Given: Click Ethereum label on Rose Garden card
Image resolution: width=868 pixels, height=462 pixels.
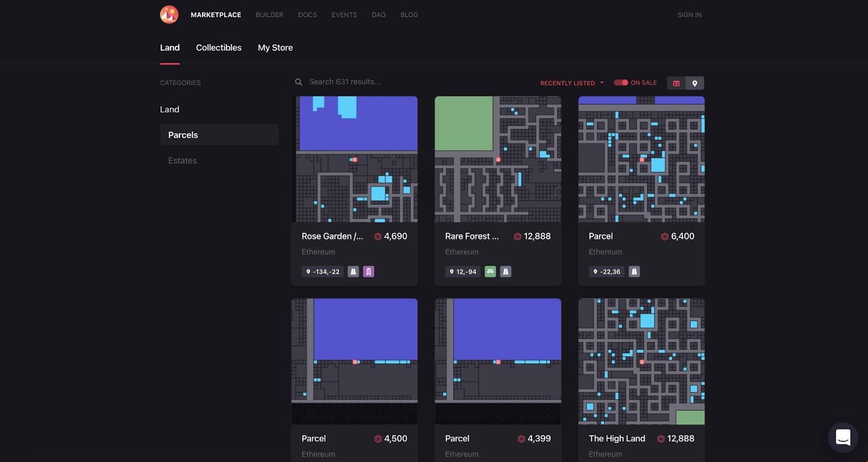Looking at the screenshot, I should pyautogui.click(x=318, y=252).
